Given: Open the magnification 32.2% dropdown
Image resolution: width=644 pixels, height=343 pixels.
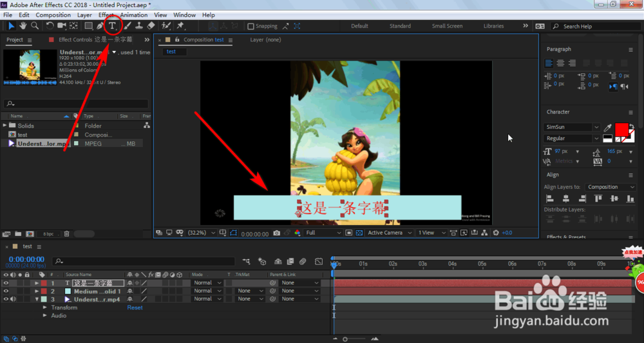Looking at the screenshot, I should tap(201, 233).
